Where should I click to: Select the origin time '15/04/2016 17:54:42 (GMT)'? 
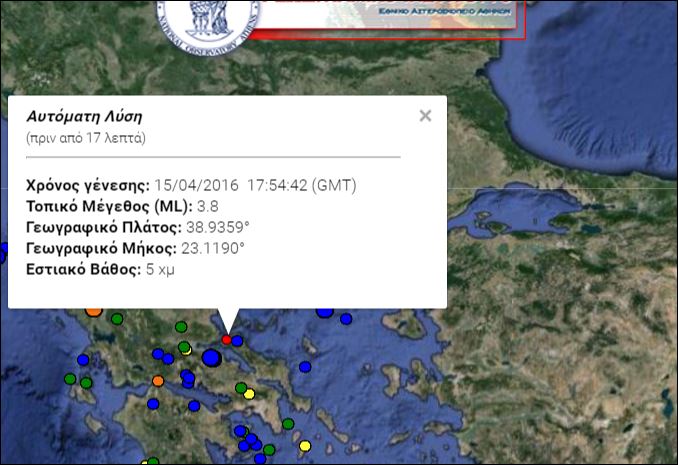(x=256, y=185)
